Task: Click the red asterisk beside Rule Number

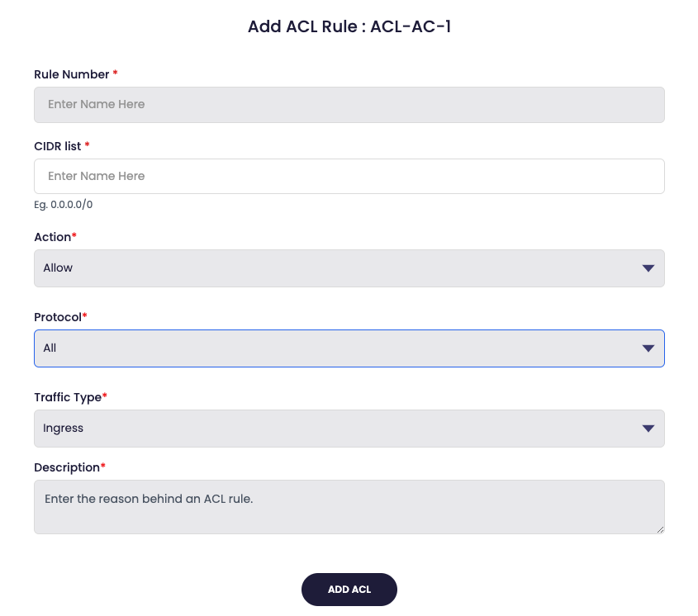Action: [116, 73]
